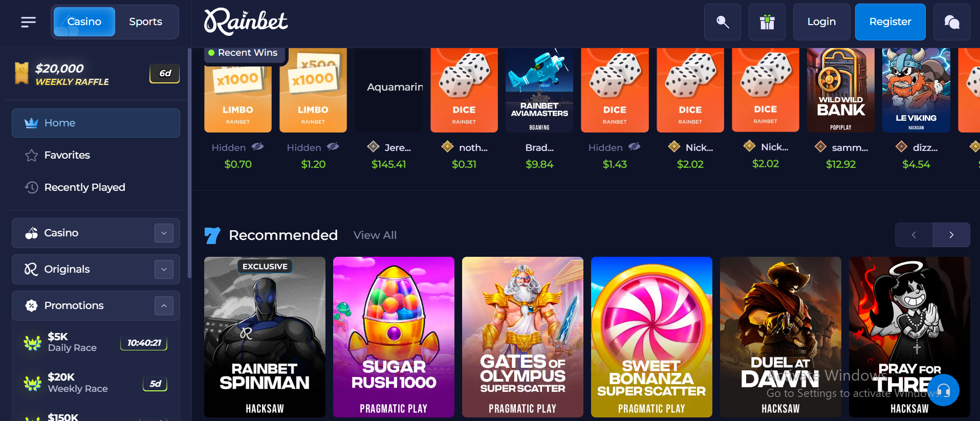Click the search magnifier icon

(x=723, y=22)
